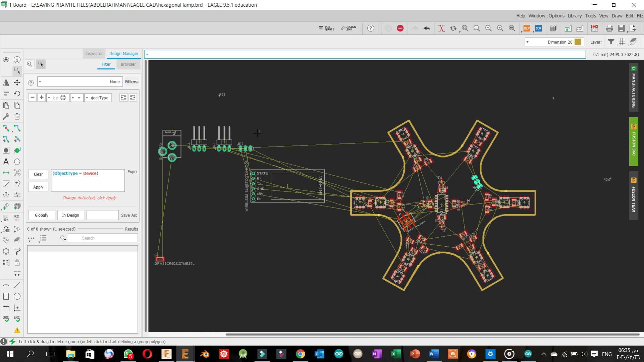Viewport: 644px width, 362px height.
Task: Print the board layout
Action: click(609, 28)
